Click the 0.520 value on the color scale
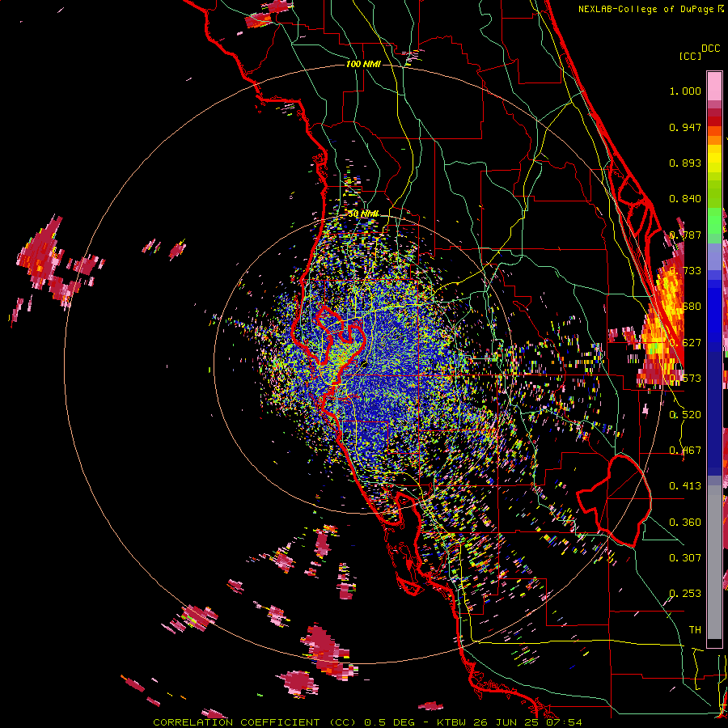The height and width of the screenshot is (728, 728). (685, 415)
